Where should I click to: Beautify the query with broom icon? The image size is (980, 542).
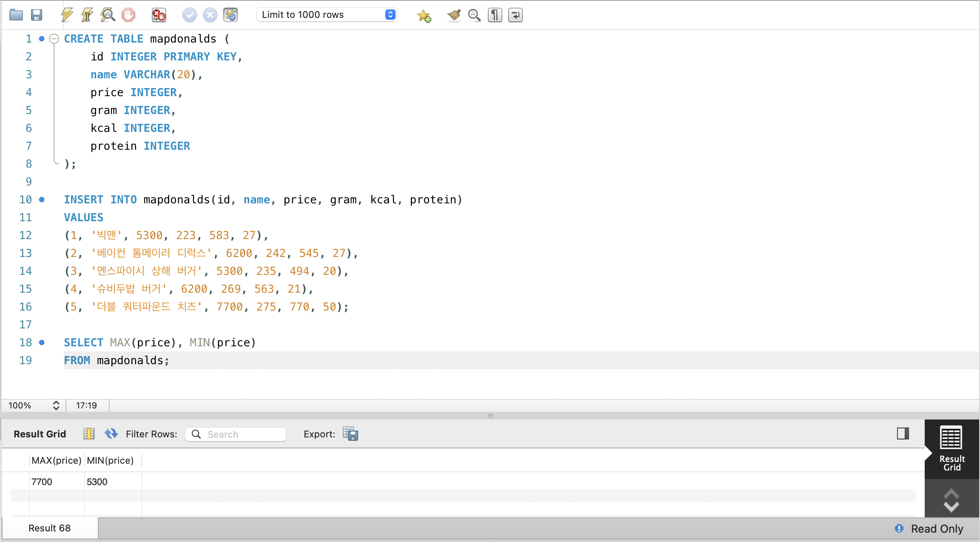coord(454,15)
